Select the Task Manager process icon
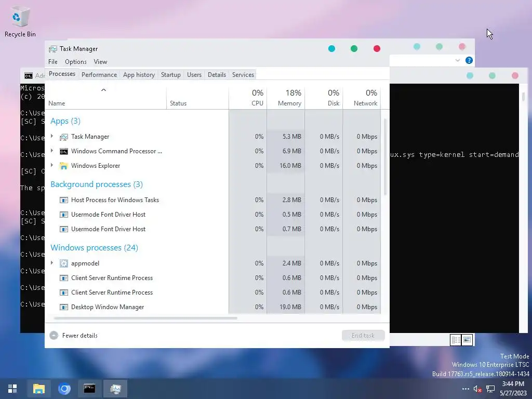 tap(64, 137)
